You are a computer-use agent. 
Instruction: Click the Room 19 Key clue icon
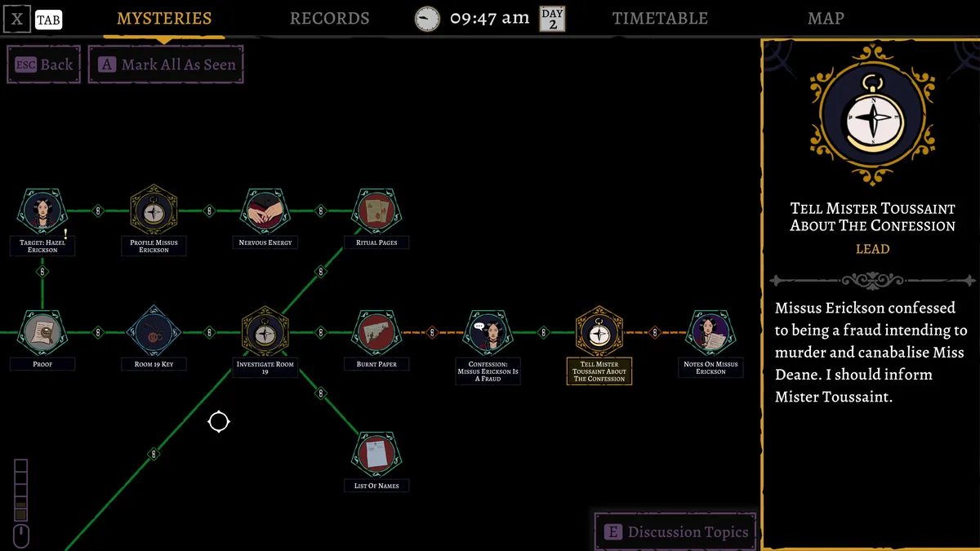154,331
